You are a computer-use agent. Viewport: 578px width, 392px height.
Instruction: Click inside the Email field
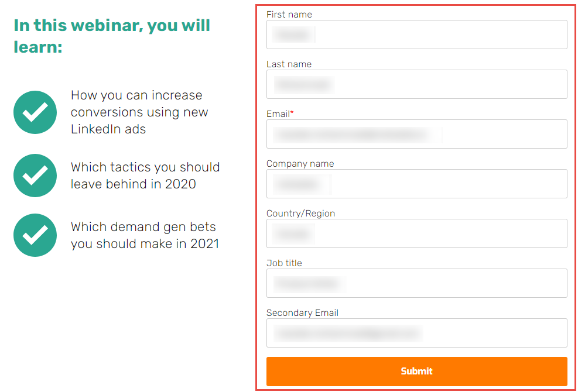(416, 134)
